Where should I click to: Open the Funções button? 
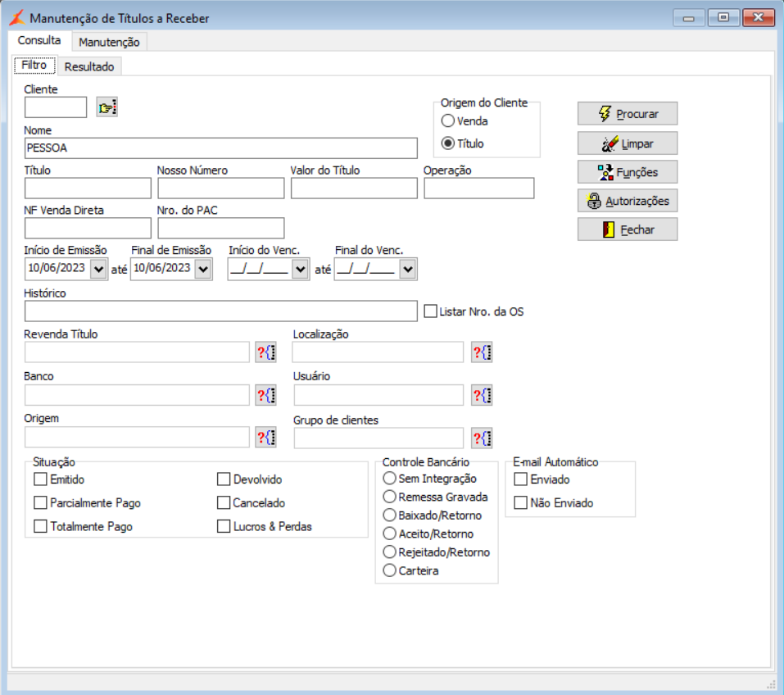coord(628,172)
